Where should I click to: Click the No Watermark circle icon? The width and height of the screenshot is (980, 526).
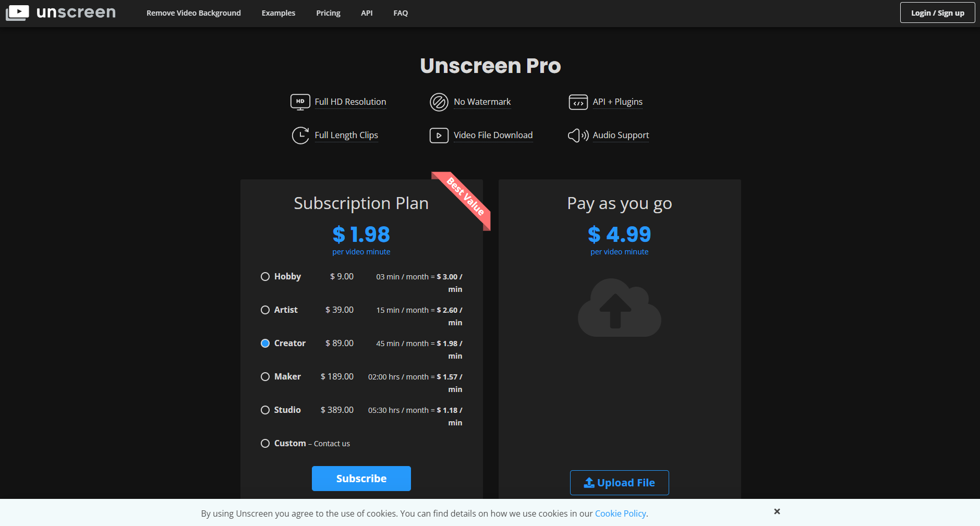tap(439, 102)
